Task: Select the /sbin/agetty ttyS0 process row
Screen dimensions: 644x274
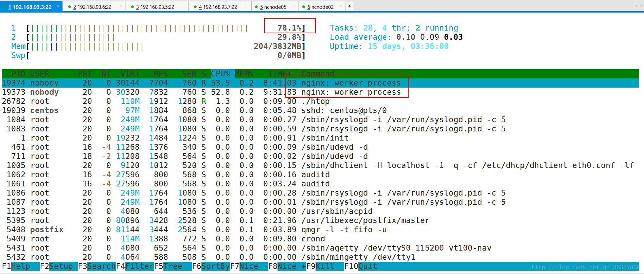Action: point(320,248)
